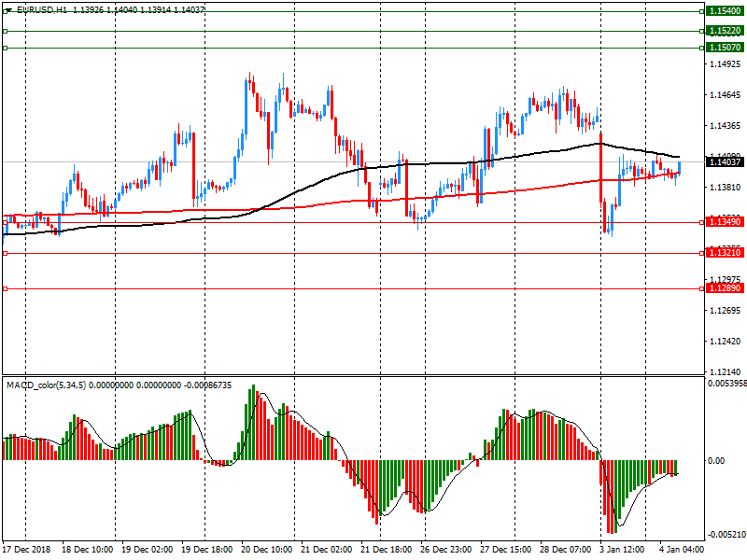
Task: Click the 0.0053958 value on MACD axis
Action: (727, 384)
